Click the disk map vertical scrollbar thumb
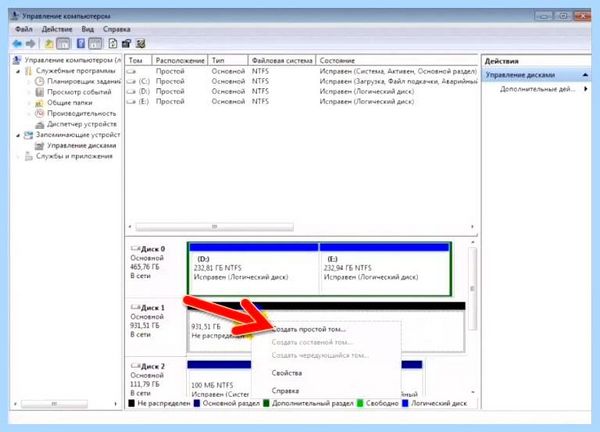 pyautogui.click(x=472, y=289)
